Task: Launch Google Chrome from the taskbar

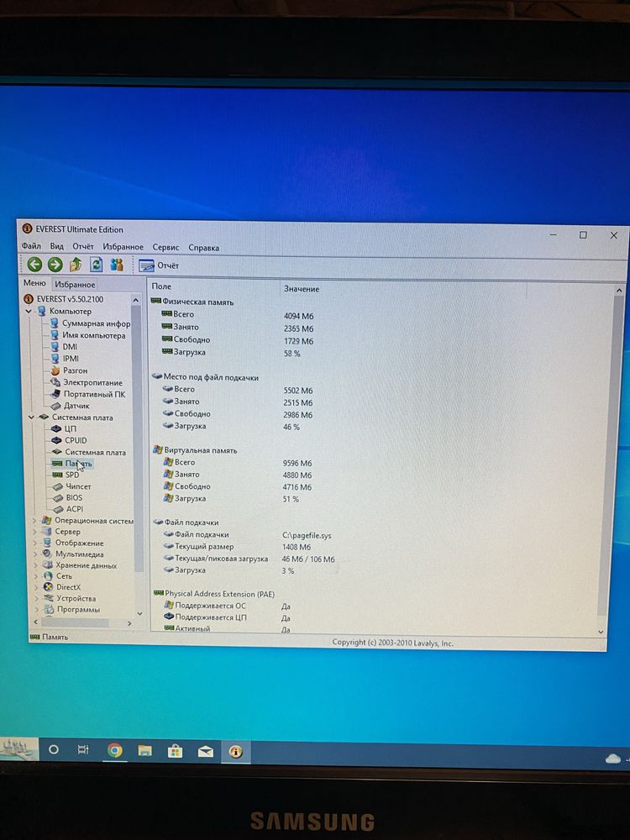Action: click(x=114, y=750)
